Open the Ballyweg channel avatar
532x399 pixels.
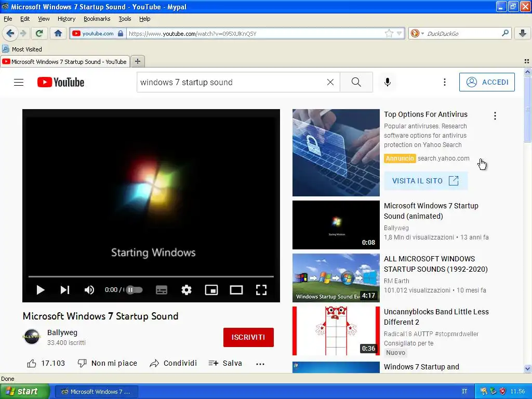click(32, 337)
